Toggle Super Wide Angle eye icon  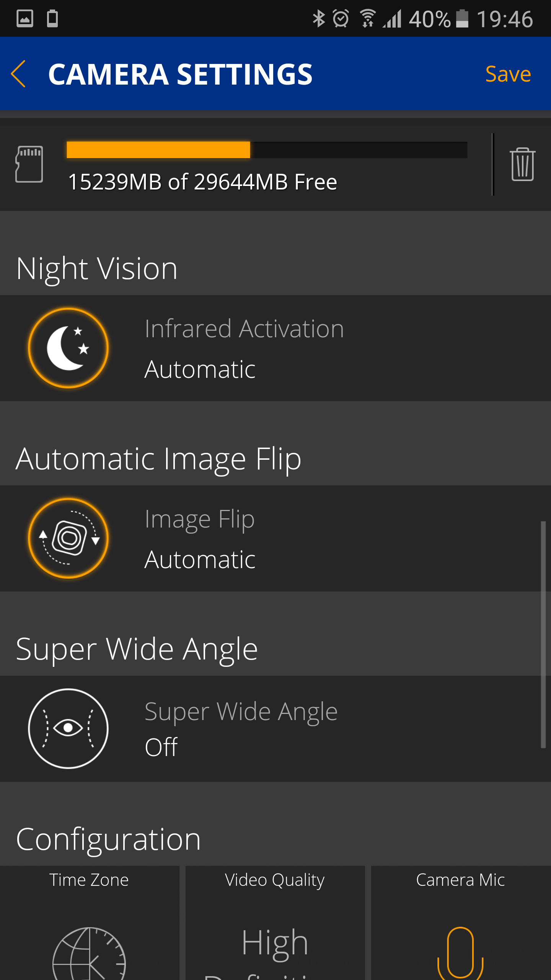tap(68, 728)
